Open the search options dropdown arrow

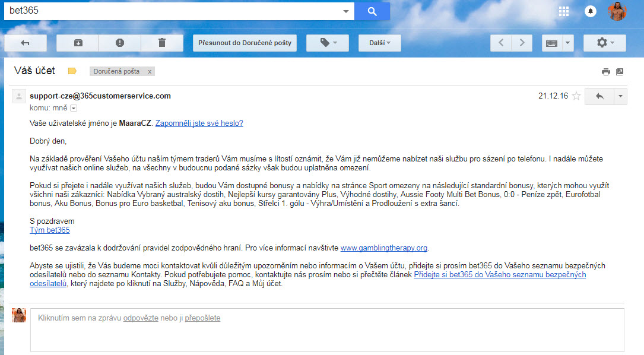346,11
